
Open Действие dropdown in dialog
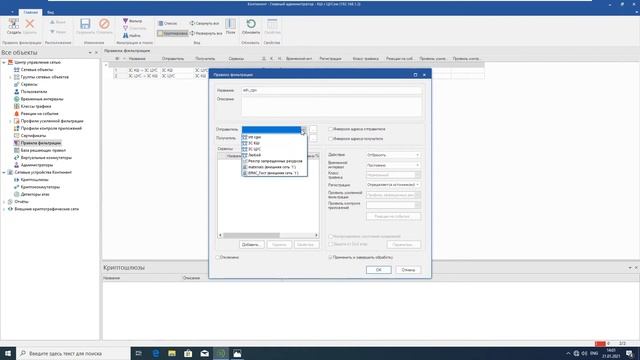point(393,155)
